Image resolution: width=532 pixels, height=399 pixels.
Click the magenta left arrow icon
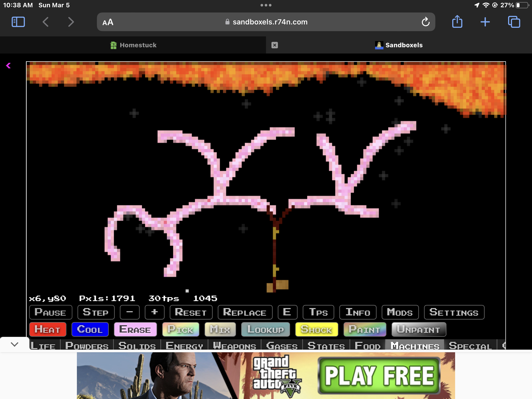(x=8, y=65)
